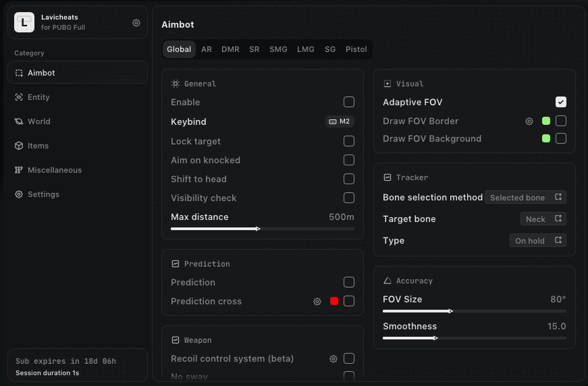Select the World category icon
588x386 pixels.
[19, 121]
